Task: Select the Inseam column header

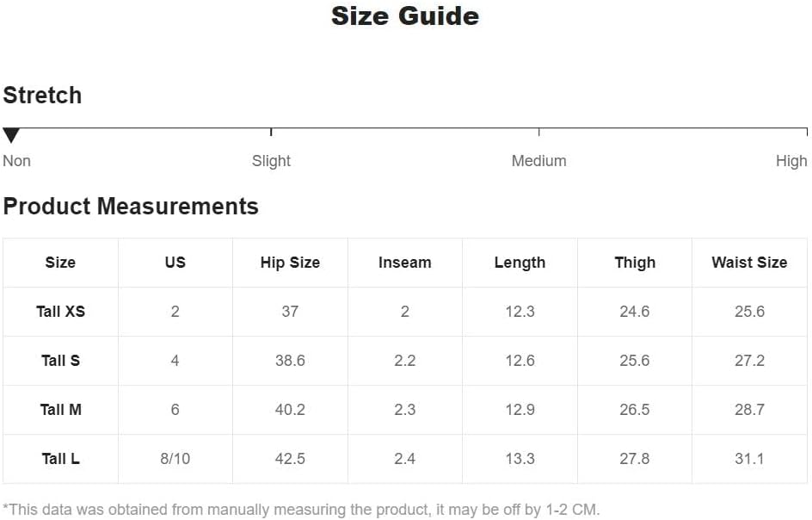Action: tap(404, 263)
